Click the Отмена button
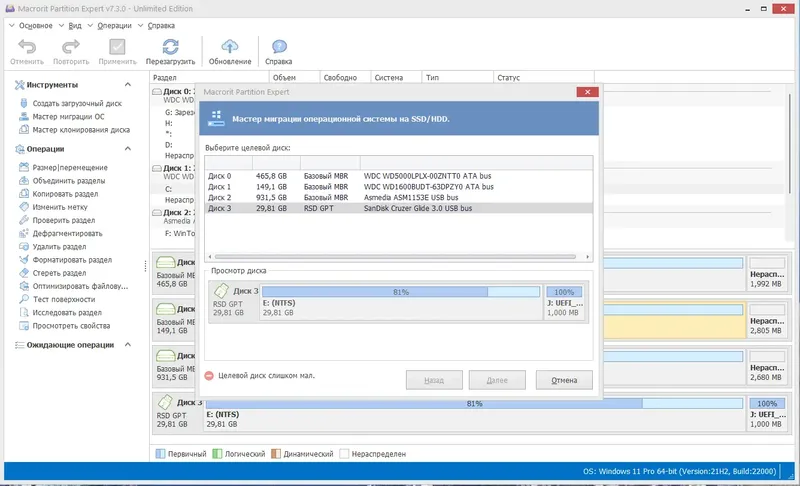Viewport: 800px width, 486px height. pyautogui.click(x=564, y=380)
